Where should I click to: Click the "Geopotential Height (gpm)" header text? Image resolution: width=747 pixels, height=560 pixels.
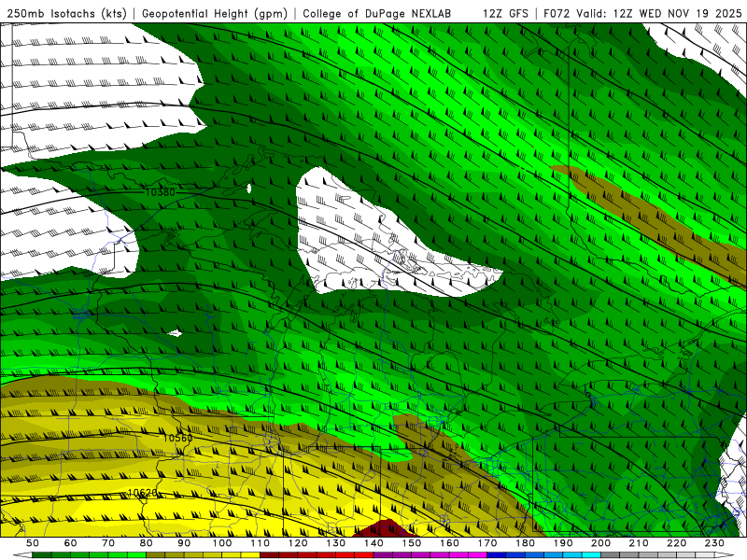click(215, 14)
